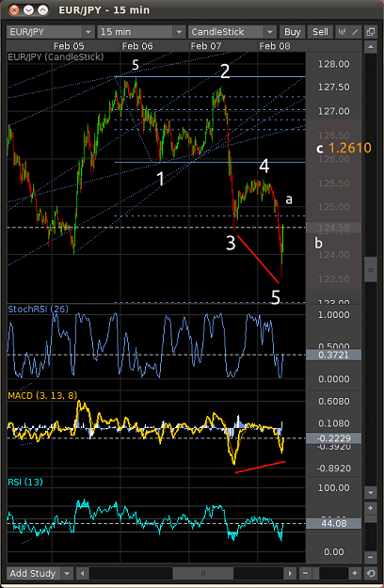Image resolution: width=384 pixels, height=588 pixels.
Task: Open the CandleStick chart type dropdown
Action: click(x=232, y=32)
